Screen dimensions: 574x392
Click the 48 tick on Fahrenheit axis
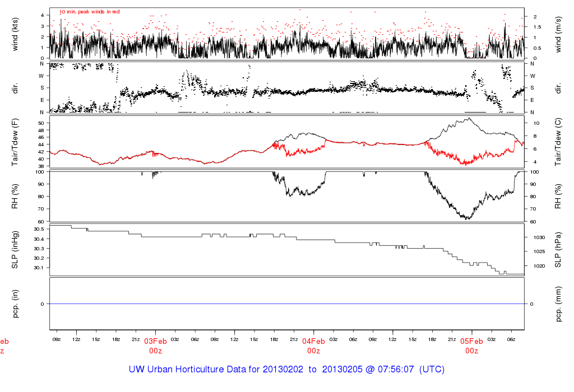(x=41, y=130)
